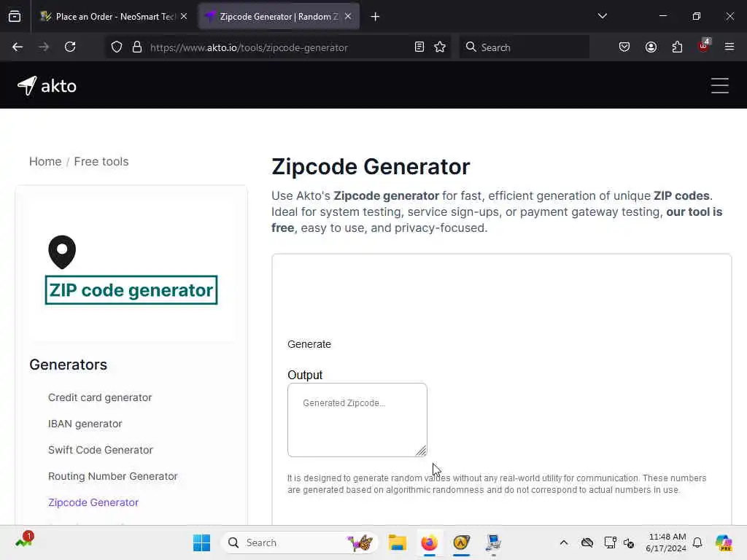
Task: Click the Firefox Search box
Action: tap(524, 47)
